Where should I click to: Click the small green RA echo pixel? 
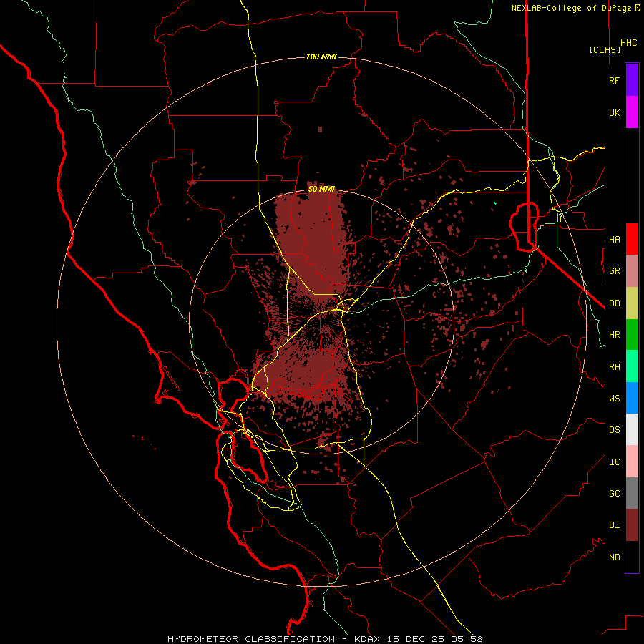tap(495, 203)
